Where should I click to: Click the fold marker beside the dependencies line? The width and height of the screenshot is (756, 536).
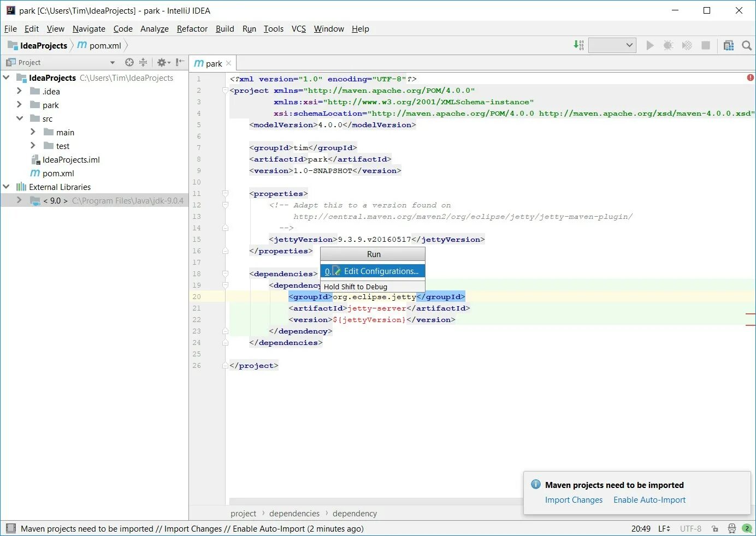click(225, 273)
